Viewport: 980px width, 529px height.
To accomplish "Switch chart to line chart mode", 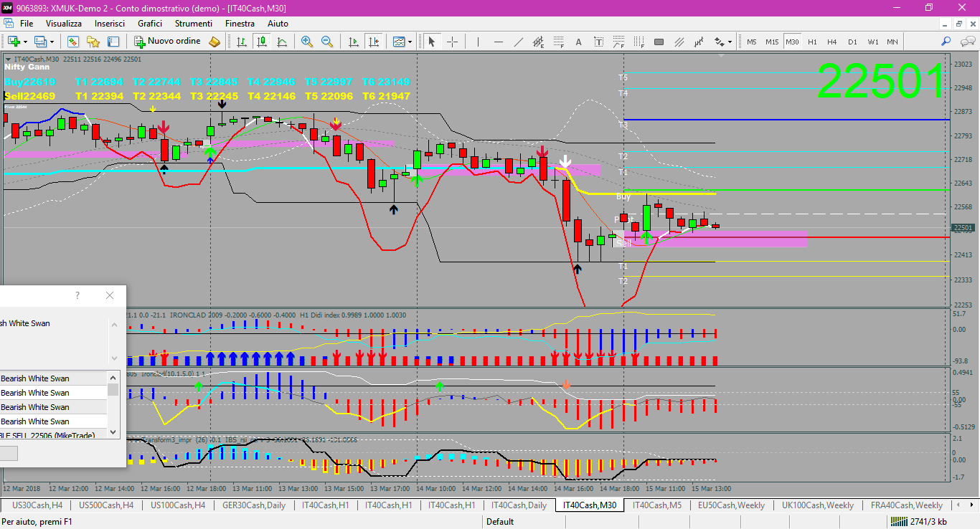I will click(x=282, y=42).
